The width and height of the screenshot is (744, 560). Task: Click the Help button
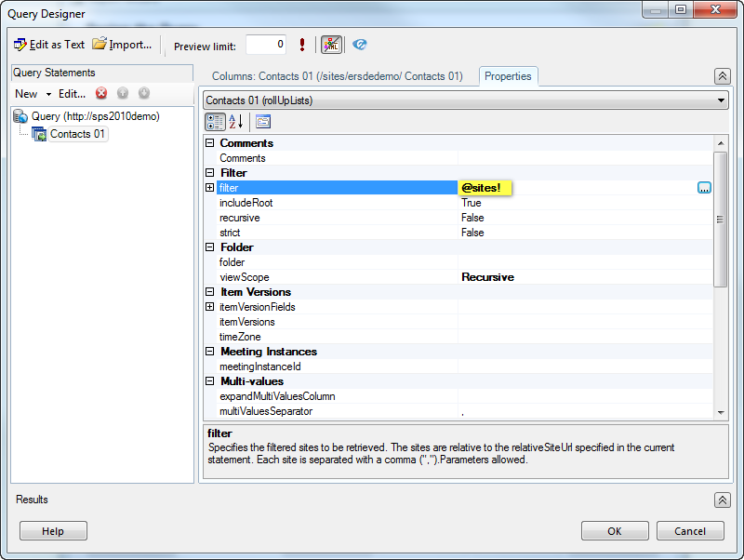coord(53,531)
